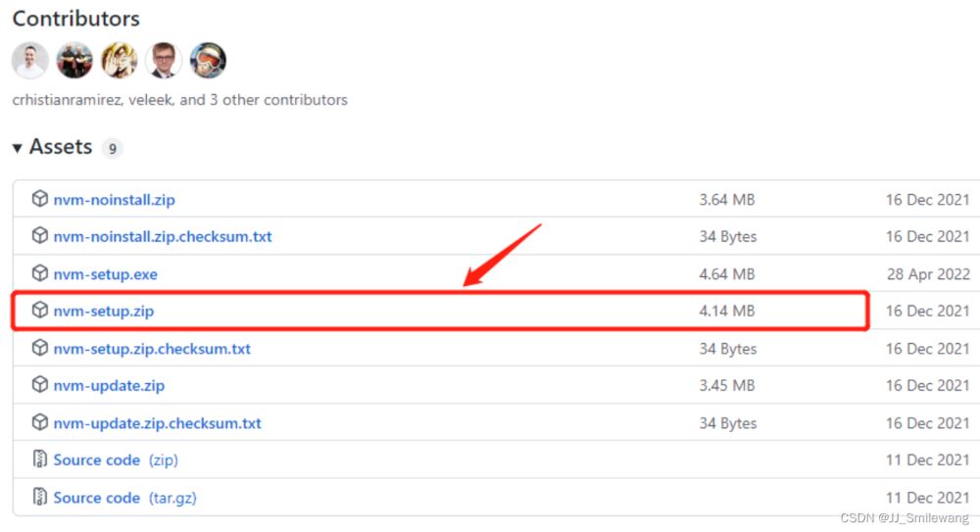Screen dimensions: 980x532
Task: Open the first contributor's avatar
Action: coord(29,61)
